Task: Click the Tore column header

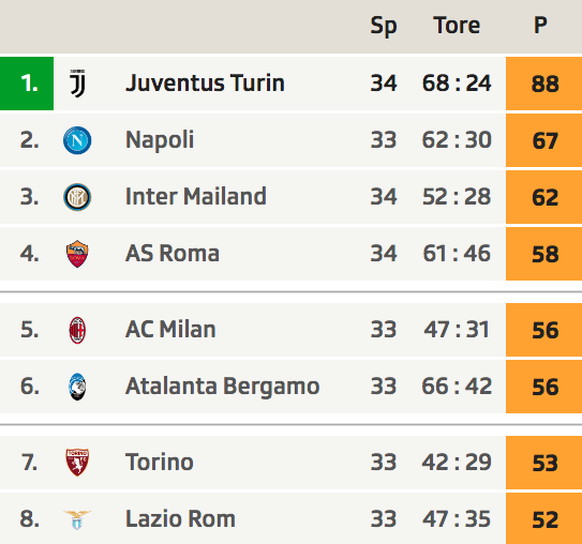Action: (457, 25)
